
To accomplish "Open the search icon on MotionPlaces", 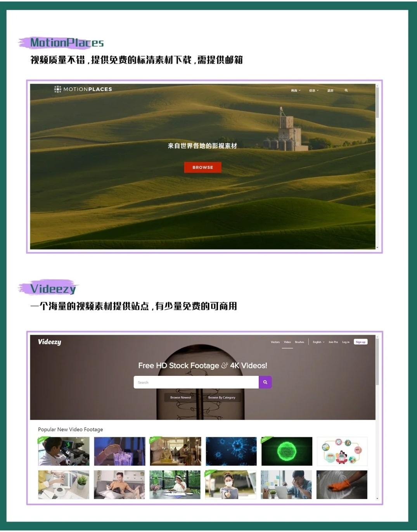I will coord(346,90).
